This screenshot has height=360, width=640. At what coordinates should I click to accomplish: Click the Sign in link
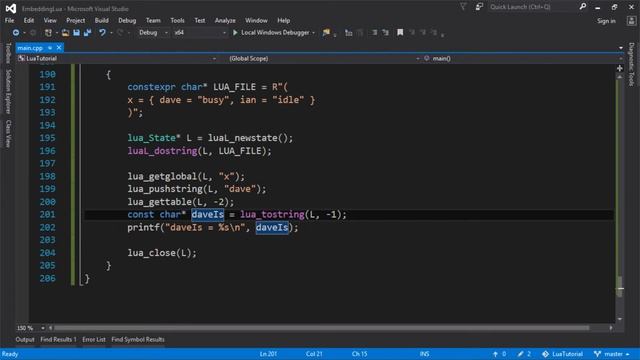pyautogui.click(x=606, y=21)
